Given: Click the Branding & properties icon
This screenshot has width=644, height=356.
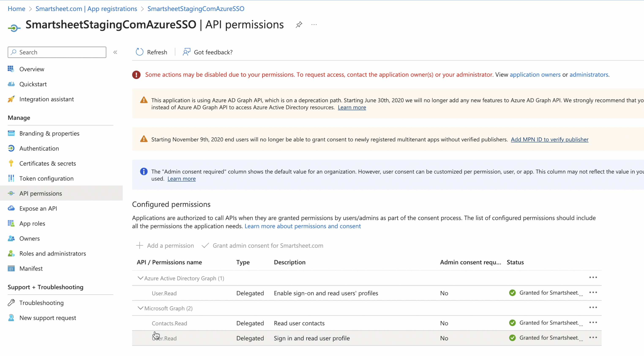Looking at the screenshot, I should [x=11, y=133].
